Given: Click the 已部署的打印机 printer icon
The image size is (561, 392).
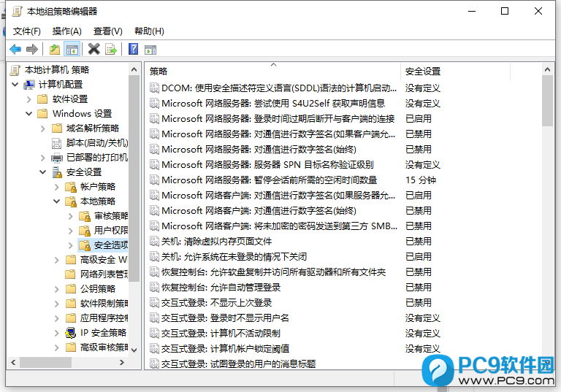Looking at the screenshot, I should pyautogui.click(x=57, y=158).
